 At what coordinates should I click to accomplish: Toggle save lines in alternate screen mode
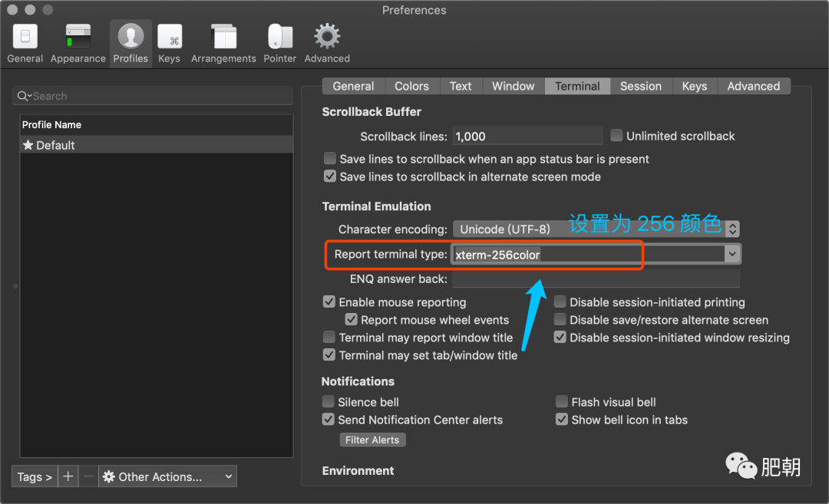click(x=330, y=176)
